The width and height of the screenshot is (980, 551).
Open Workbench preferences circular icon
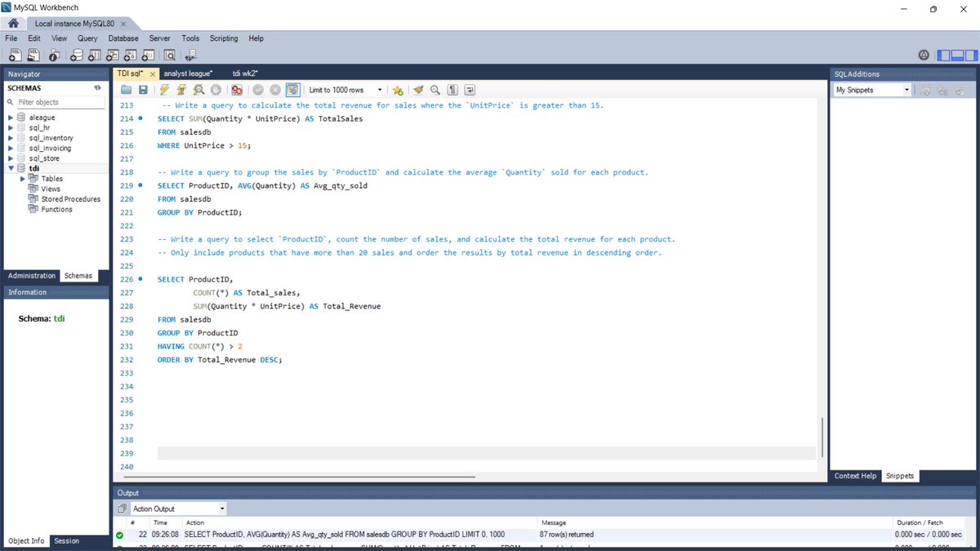[x=924, y=55]
